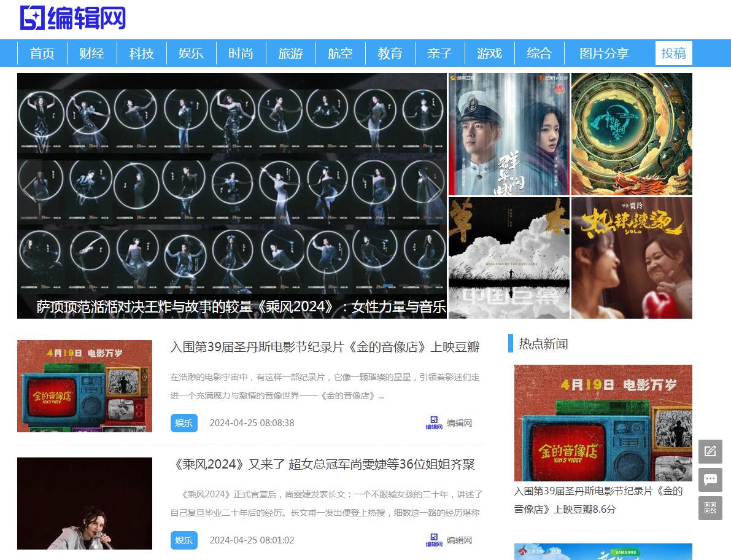Open the partially visible Samsung banner thumbnail
731x560 pixels.
(x=603, y=551)
